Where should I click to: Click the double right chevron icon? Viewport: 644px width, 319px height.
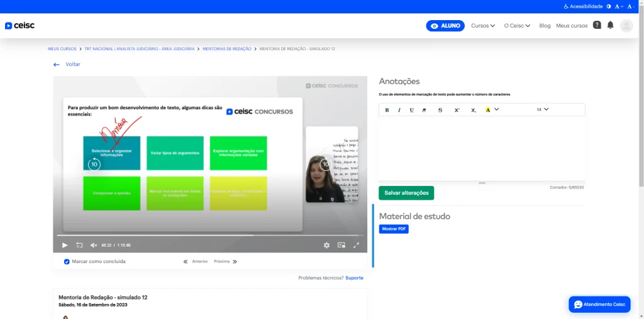(235, 262)
